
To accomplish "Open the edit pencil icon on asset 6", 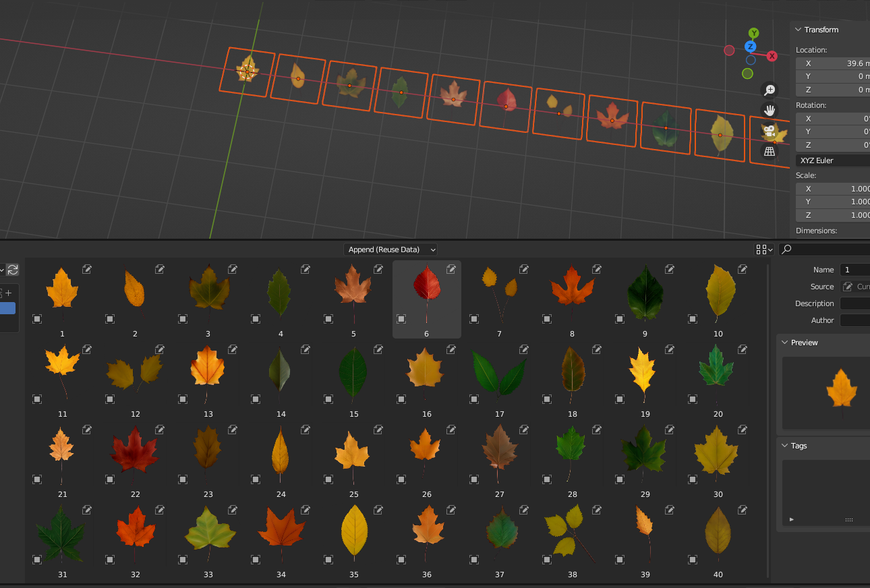I will 451,268.
